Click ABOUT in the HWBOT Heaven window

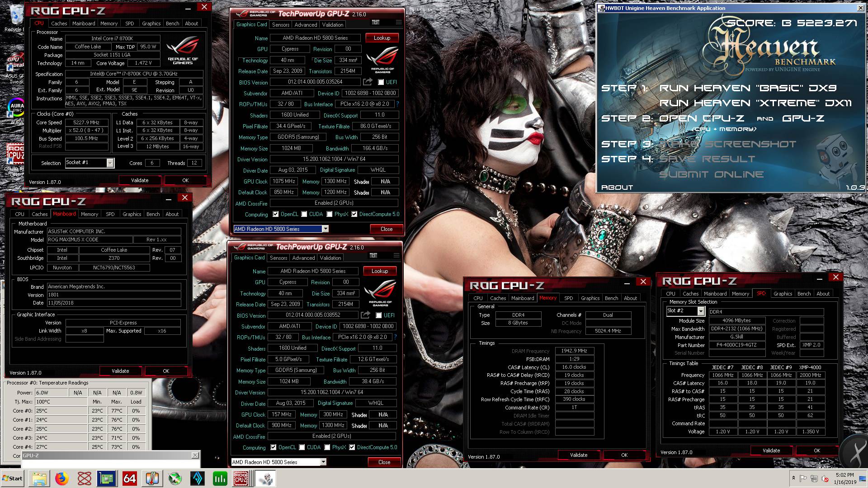(617, 188)
